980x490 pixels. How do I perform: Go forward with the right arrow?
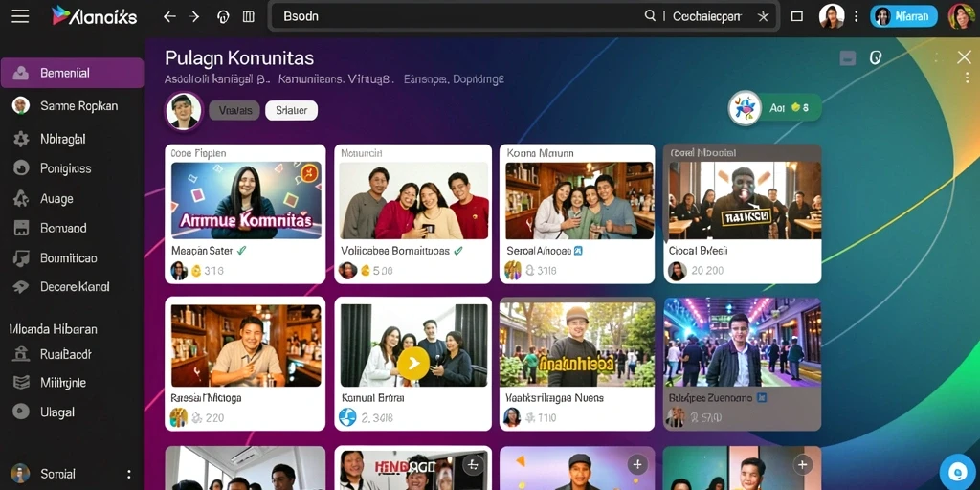194,17
